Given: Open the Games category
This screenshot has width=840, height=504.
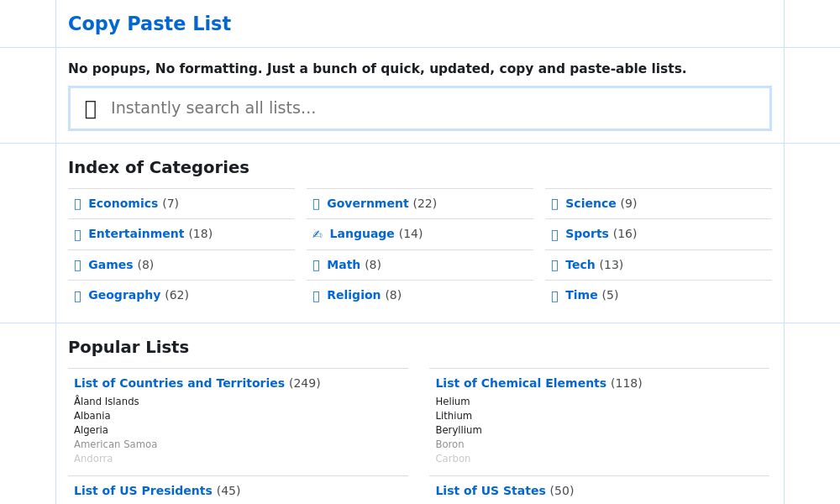Looking at the screenshot, I should 110,265.
